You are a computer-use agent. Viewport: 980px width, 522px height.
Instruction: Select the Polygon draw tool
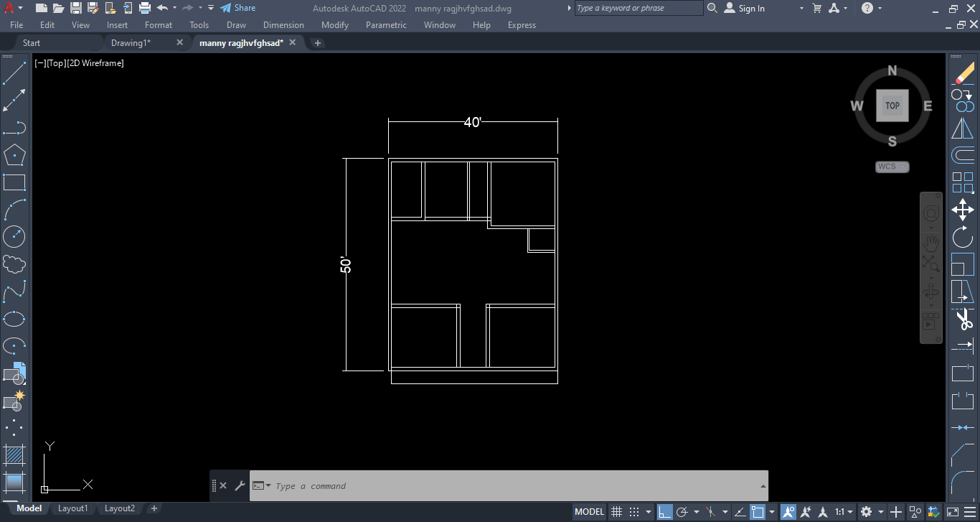[14, 154]
